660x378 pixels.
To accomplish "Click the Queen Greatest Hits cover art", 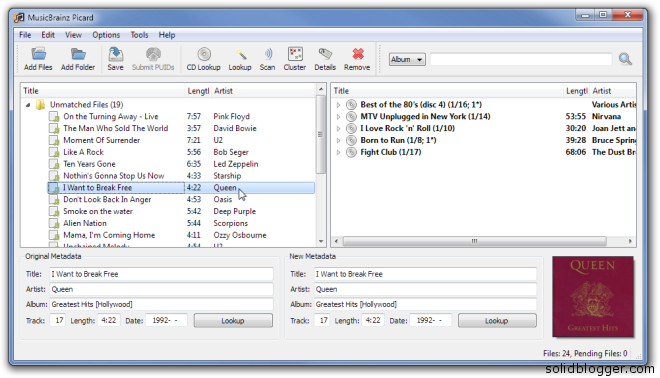I will [593, 297].
